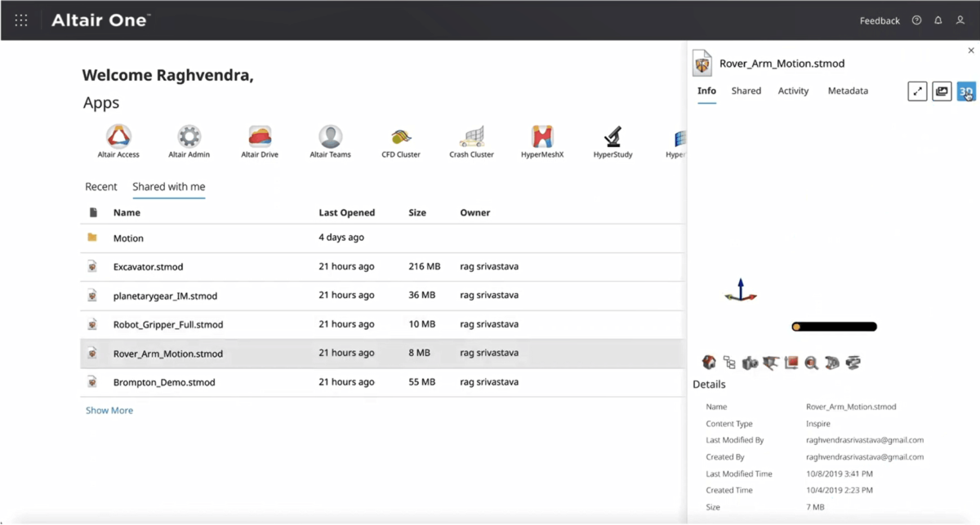Click the magnifier zoom icon in the viewer toolbar
980x525 pixels.
point(811,363)
